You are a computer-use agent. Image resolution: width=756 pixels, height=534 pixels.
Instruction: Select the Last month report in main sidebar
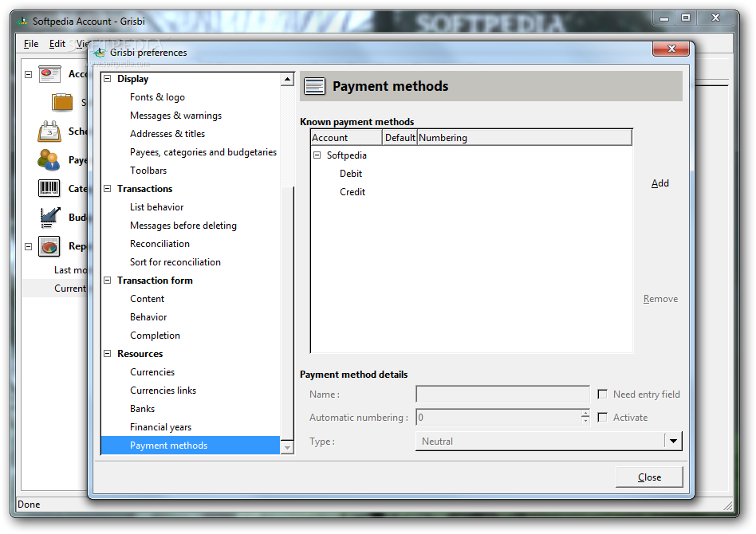(70, 270)
